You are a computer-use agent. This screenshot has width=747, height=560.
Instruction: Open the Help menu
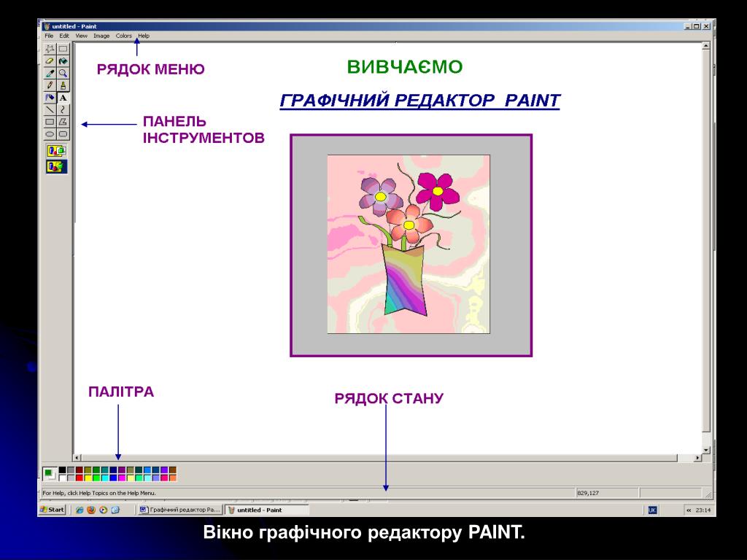(144, 36)
